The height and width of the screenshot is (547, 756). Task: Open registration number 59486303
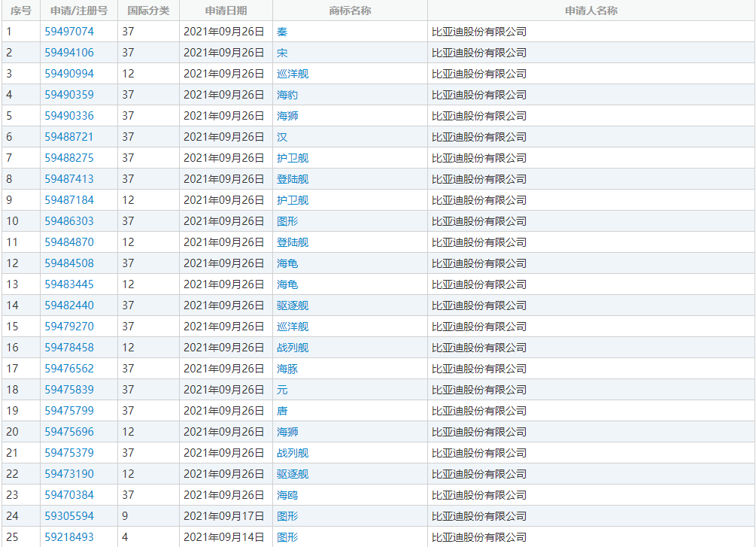click(x=69, y=221)
